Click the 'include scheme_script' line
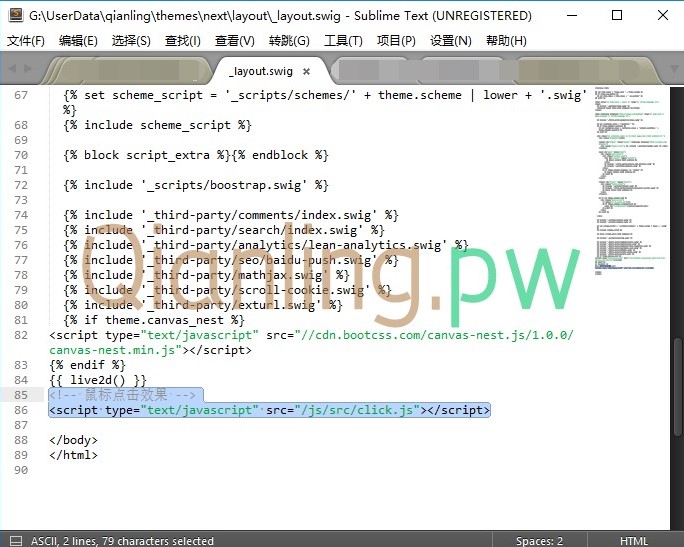This screenshot has height=547, width=684. click(x=157, y=125)
